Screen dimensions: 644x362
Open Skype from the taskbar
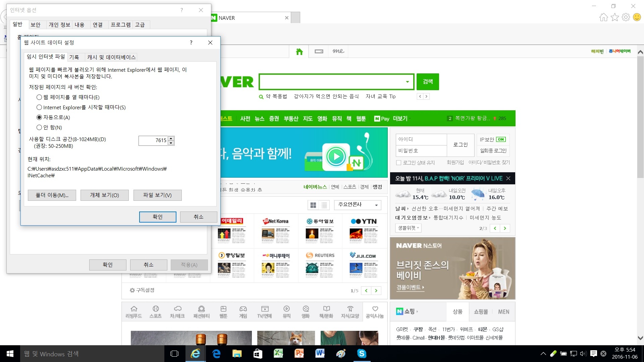click(x=362, y=354)
